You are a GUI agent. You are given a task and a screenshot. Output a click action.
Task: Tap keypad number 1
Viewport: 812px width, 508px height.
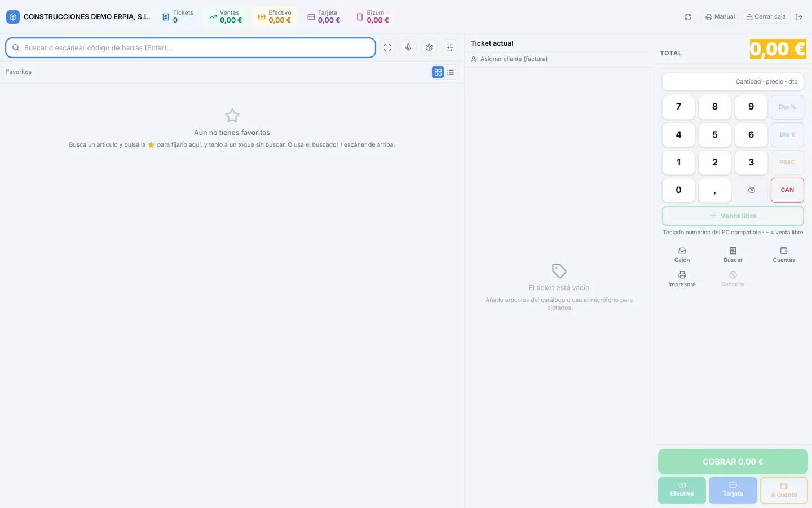click(678, 163)
